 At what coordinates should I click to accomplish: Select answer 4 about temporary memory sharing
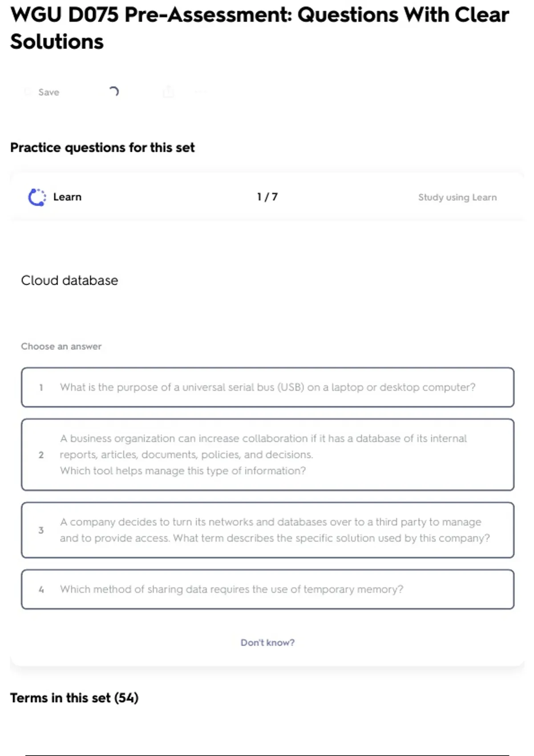click(267, 589)
